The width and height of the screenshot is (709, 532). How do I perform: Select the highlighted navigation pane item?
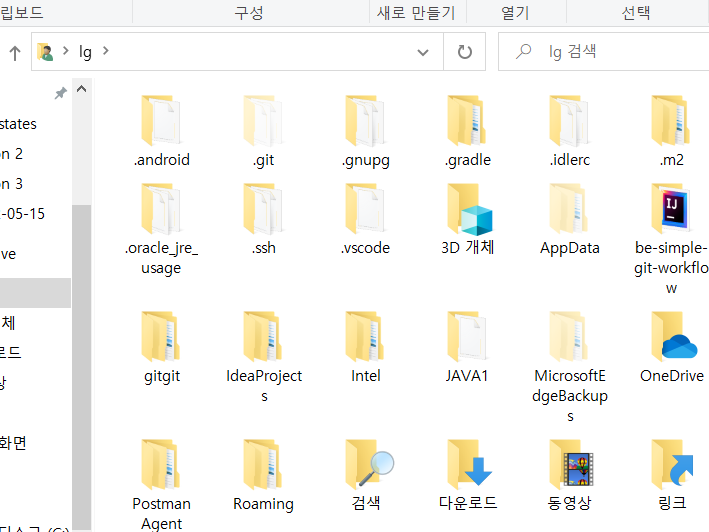[x=35, y=292]
